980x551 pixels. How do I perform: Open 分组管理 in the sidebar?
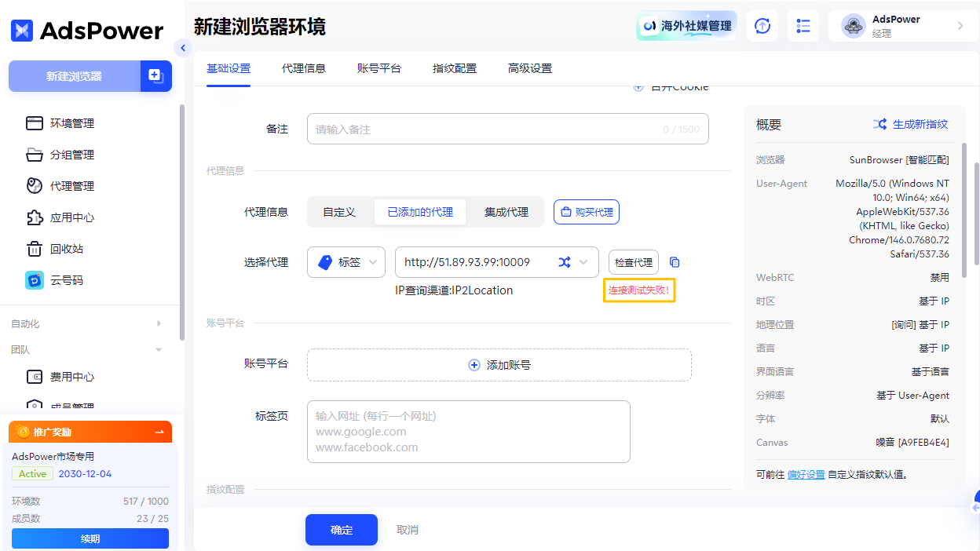(x=70, y=155)
